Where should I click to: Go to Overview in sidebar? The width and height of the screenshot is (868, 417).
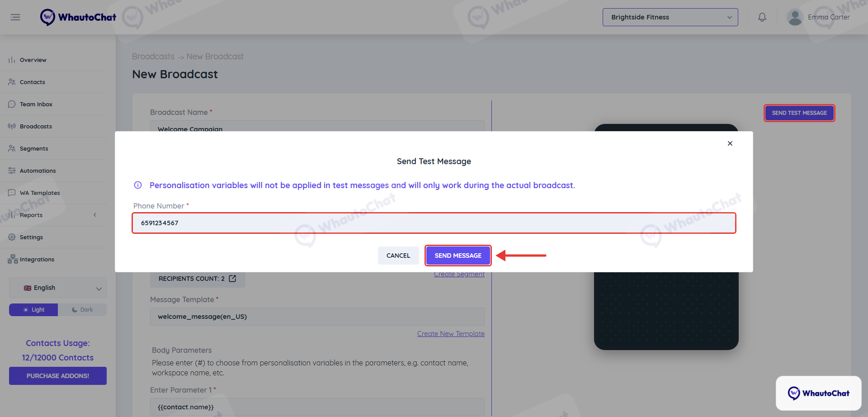coord(33,60)
